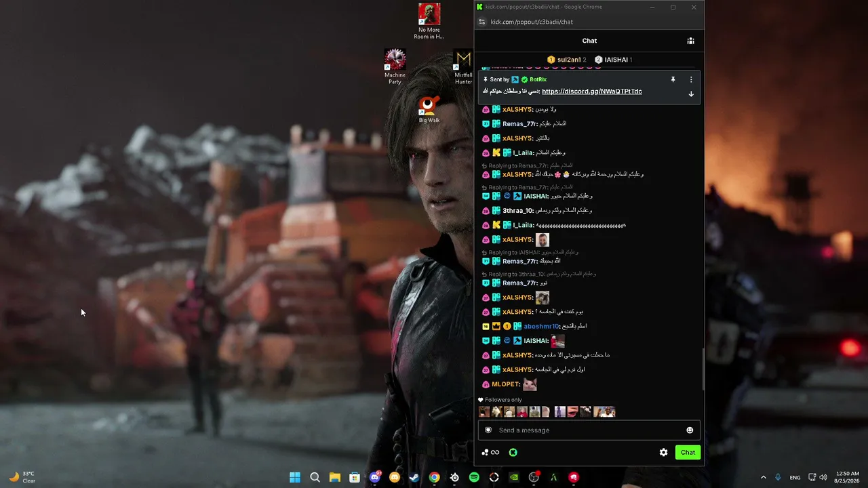Open MLOPET user profile
This screenshot has height=488, width=868.
[506, 384]
